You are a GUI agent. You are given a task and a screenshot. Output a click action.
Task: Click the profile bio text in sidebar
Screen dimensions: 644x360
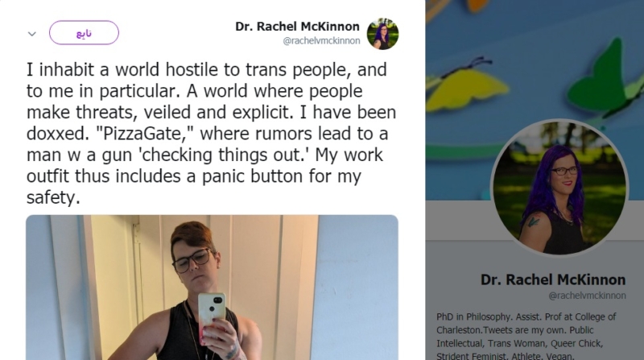click(x=526, y=336)
